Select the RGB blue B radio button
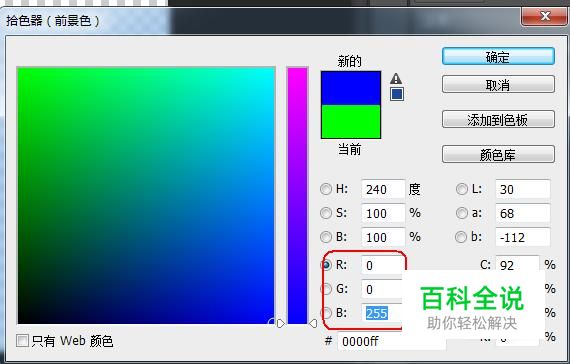570x364 pixels. [326, 313]
